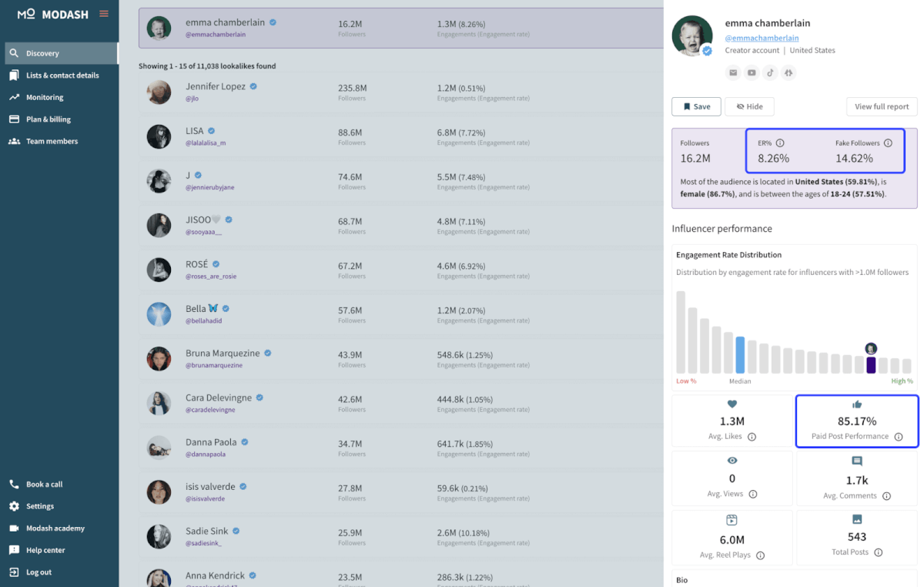Click the 235.8M followers value

point(352,88)
